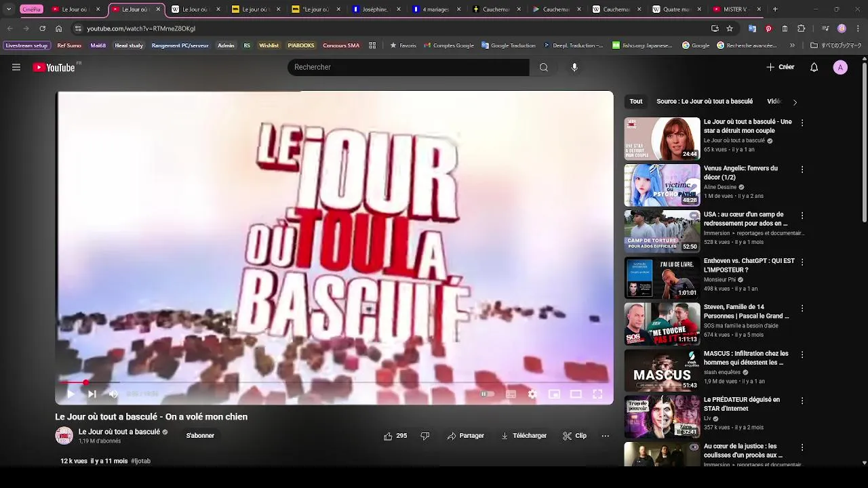Open the browser home page
This screenshot has width=868, height=488.
pos(58,28)
